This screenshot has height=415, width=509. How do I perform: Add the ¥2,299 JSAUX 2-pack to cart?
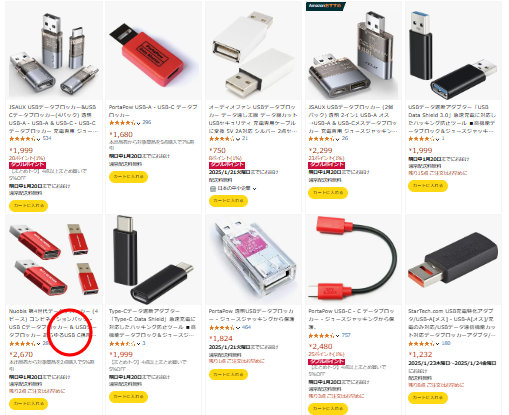click(x=328, y=193)
